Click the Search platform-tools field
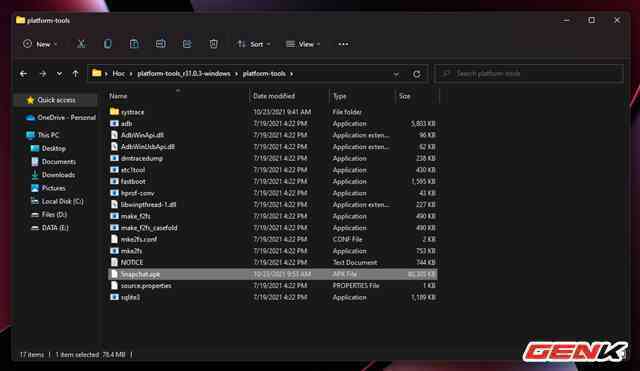 coord(529,74)
